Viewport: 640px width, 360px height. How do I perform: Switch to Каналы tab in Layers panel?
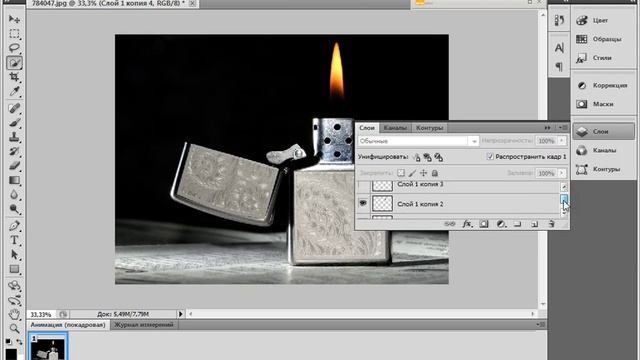point(395,128)
